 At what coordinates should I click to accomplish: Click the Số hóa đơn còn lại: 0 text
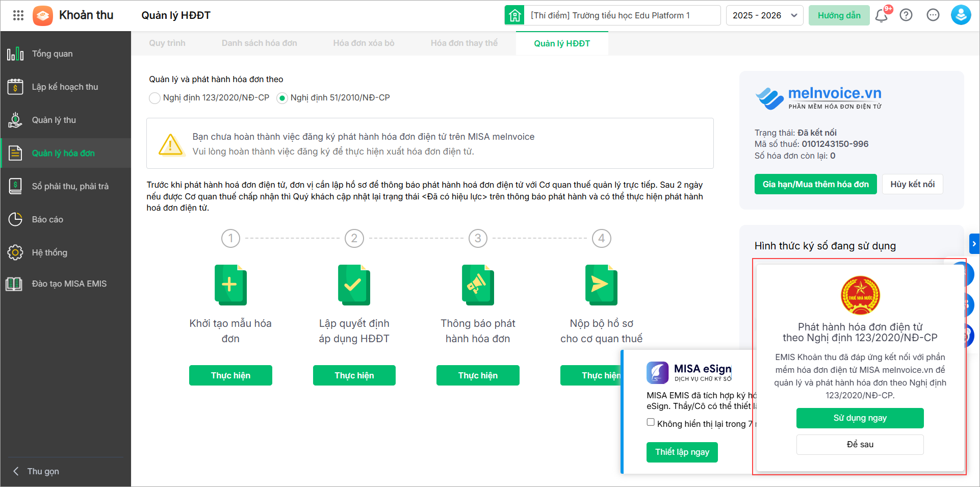pyautogui.click(x=795, y=156)
